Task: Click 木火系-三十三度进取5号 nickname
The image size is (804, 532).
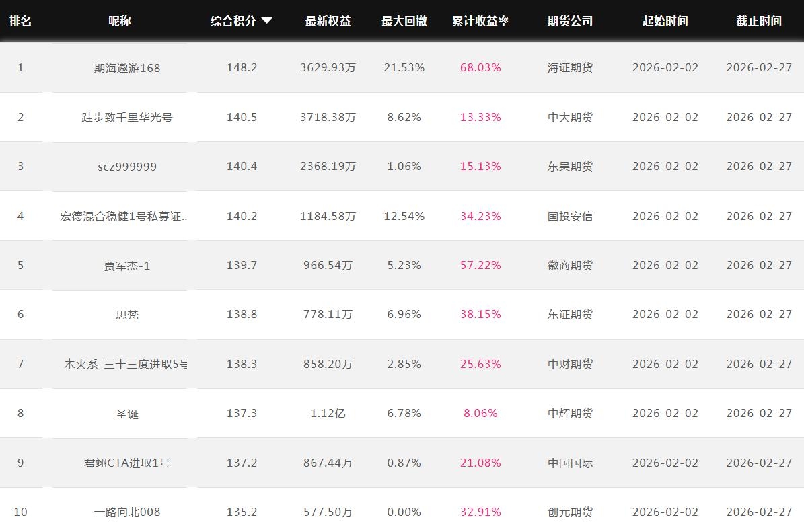Action: (x=126, y=364)
